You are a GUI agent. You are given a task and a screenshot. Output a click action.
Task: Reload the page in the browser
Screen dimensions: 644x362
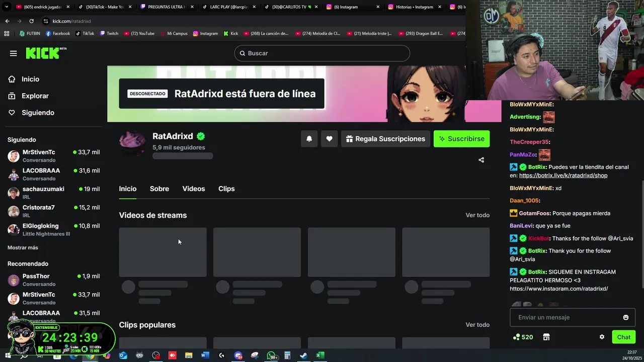(x=31, y=21)
